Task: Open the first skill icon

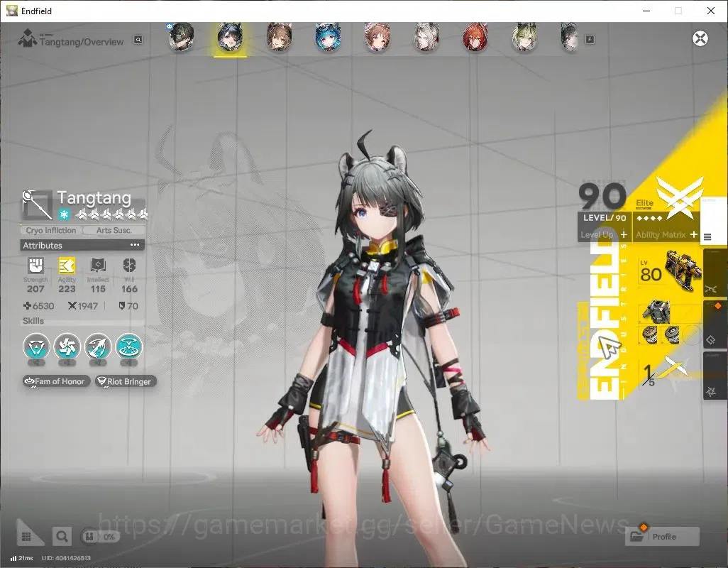Action: tap(36, 347)
